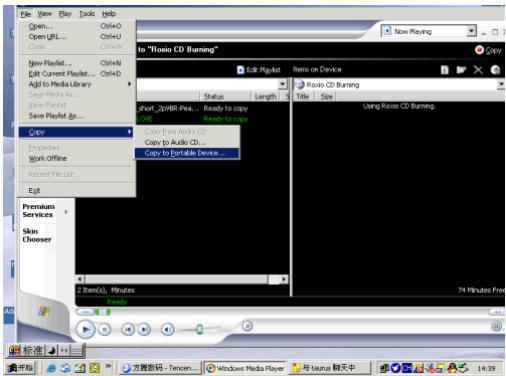Click the folder icon above device list
506x376 pixels.
tap(461, 70)
